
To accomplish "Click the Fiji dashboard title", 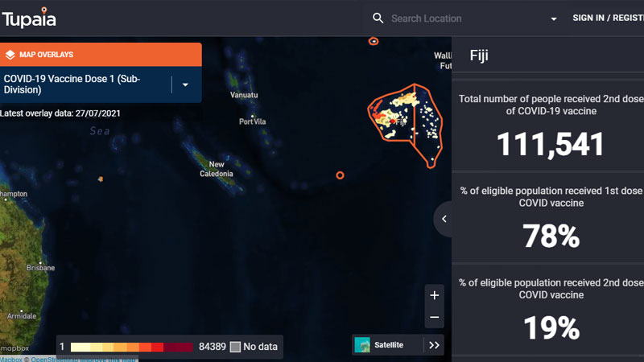I will pyautogui.click(x=480, y=56).
